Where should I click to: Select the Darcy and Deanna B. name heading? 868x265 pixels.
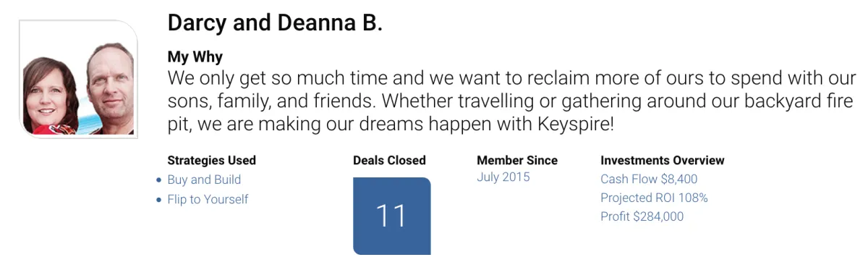(275, 22)
